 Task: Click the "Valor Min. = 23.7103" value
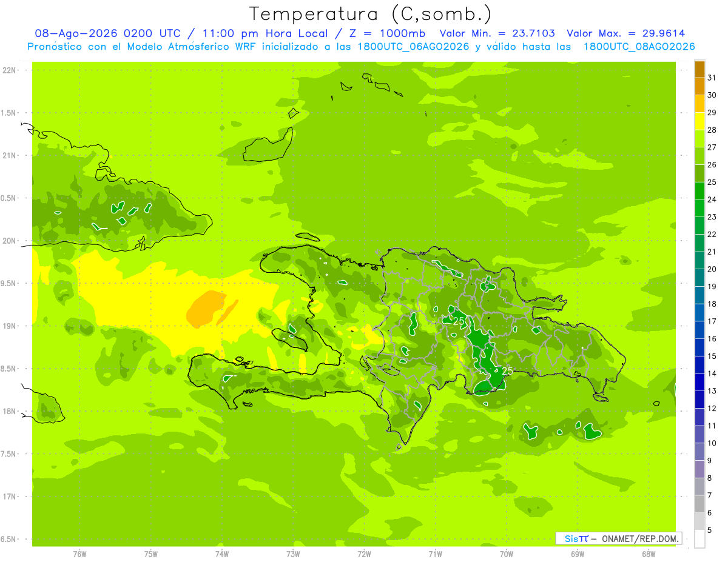(x=497, y=33)
